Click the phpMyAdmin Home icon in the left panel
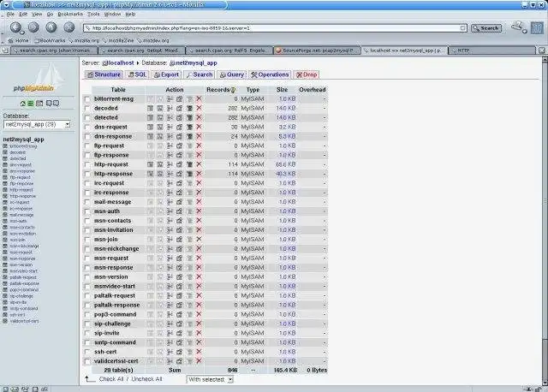 pyautogui.click(x=23, y=104)
